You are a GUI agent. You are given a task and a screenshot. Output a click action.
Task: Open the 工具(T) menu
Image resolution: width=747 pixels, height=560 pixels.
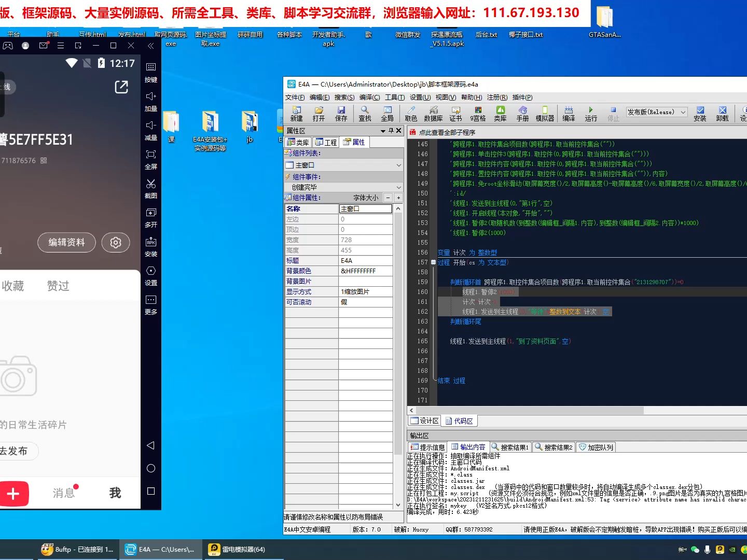click(395, 97)
